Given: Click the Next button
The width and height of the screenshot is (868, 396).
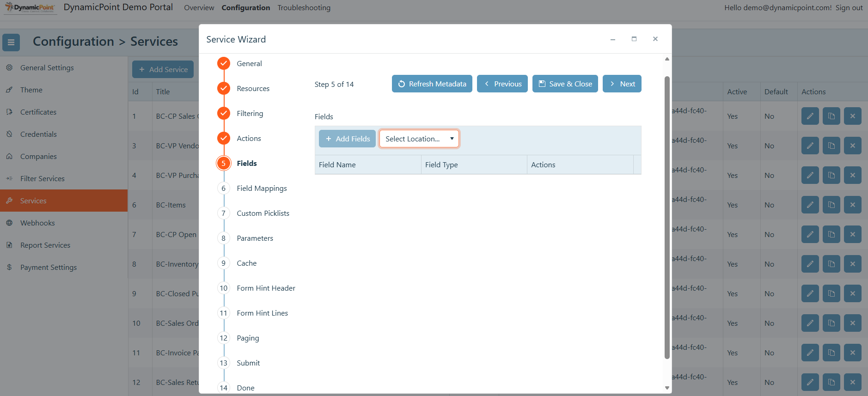Looking at the screenshot, I should click(622, 84).
